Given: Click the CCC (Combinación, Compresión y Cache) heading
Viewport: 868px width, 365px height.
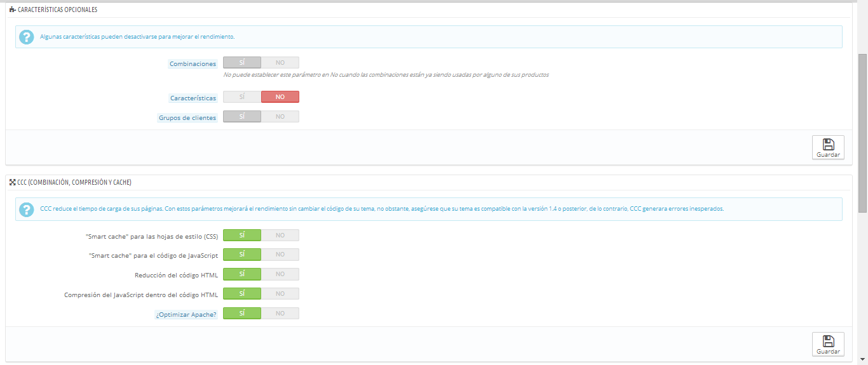Looking at the screenshot, I should coord(74,182).
